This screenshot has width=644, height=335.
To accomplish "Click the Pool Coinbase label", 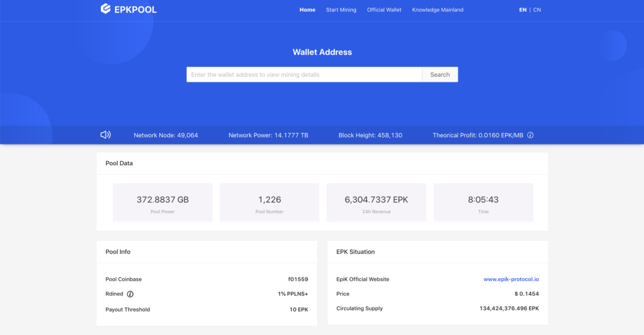I will [123, 279].
